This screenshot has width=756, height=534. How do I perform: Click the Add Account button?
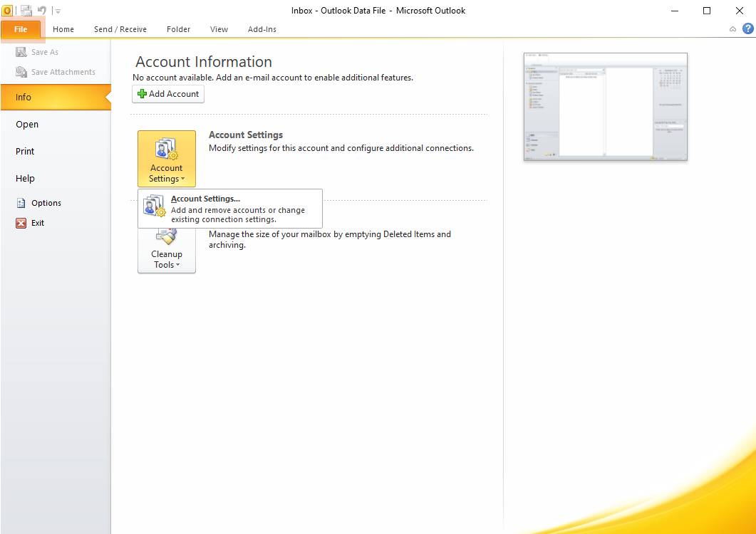[x=168, y=94]
